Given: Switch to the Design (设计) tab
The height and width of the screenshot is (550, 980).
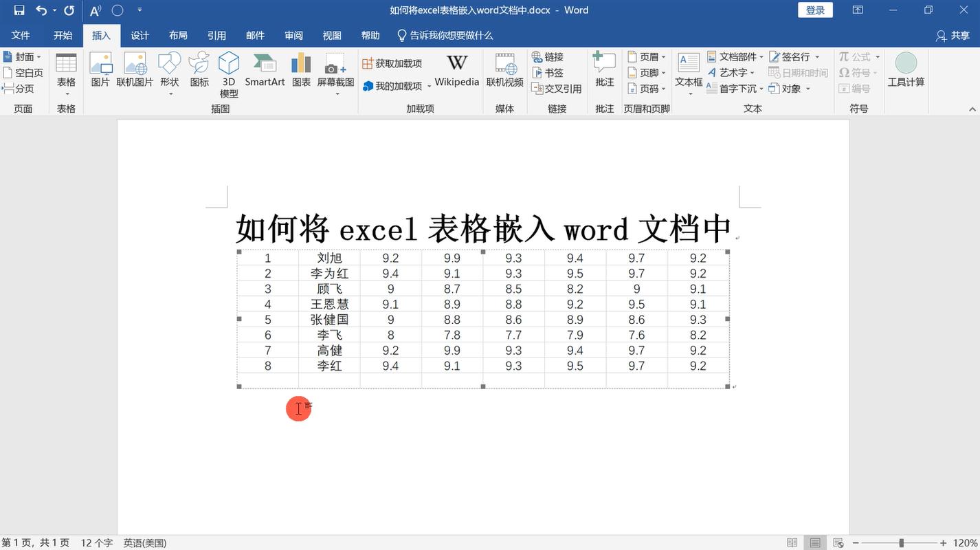Looking at the screenshot, I should tap(140, 35).
